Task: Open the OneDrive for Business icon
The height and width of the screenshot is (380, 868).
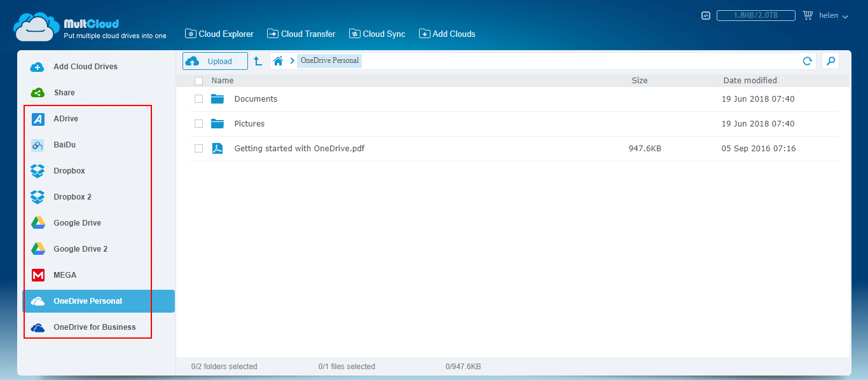Action: (x=38, y=327)
